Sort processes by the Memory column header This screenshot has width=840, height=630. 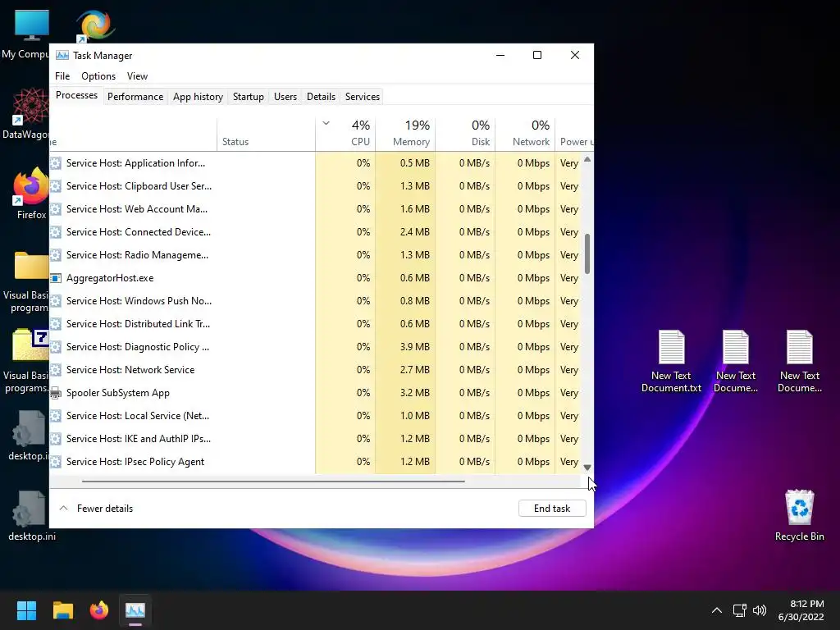(x=405, y=134)
